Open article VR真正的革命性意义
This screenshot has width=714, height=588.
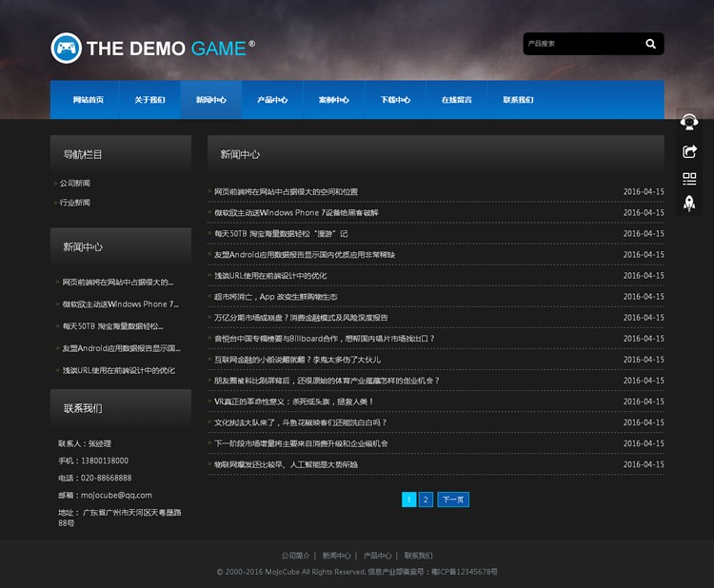click(x=294, y=402)
